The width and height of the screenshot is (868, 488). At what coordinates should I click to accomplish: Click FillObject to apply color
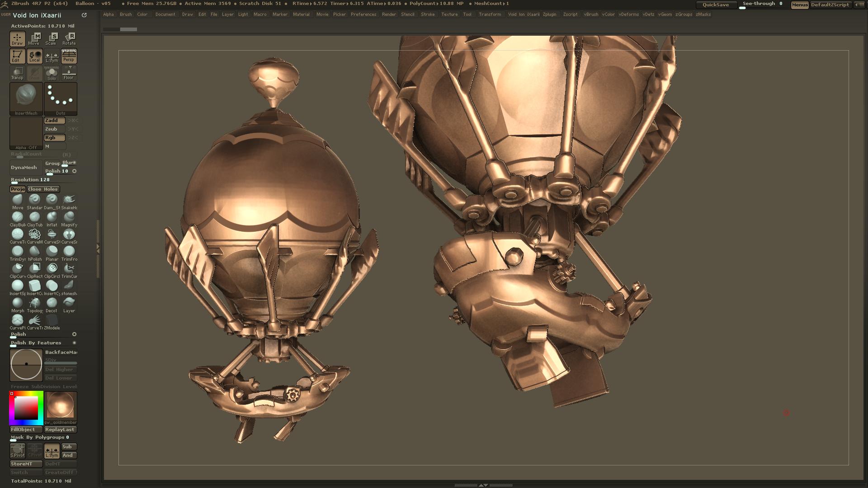26,429
